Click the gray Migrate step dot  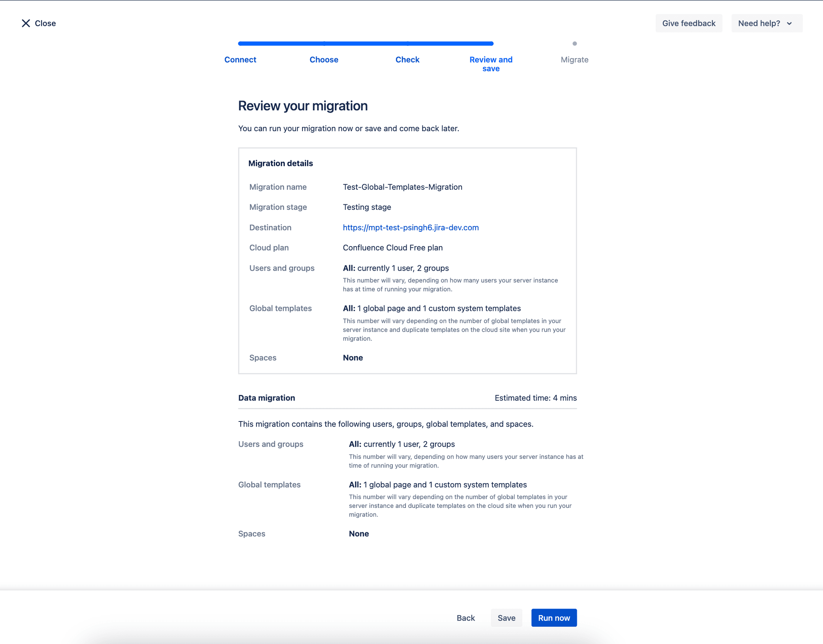[x=575, y=44]
